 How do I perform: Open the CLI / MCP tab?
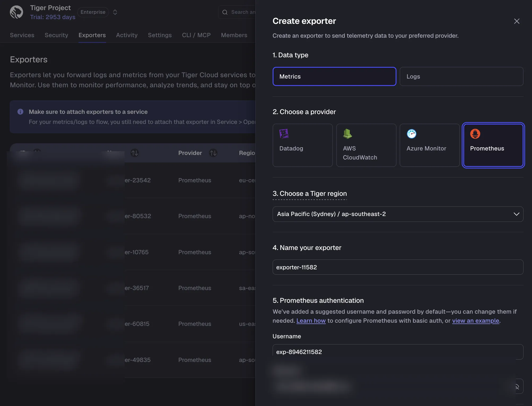196,35
